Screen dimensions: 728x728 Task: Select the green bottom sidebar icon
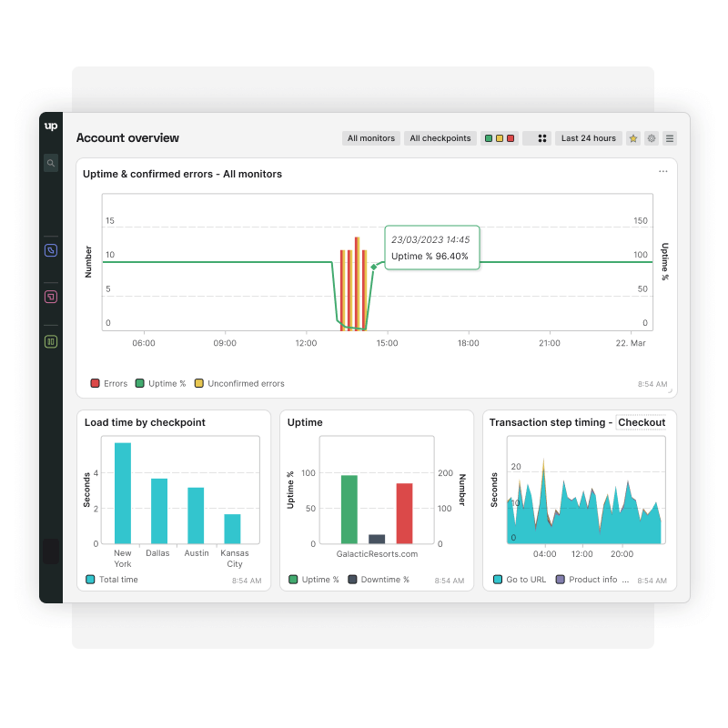pos(50,341)
